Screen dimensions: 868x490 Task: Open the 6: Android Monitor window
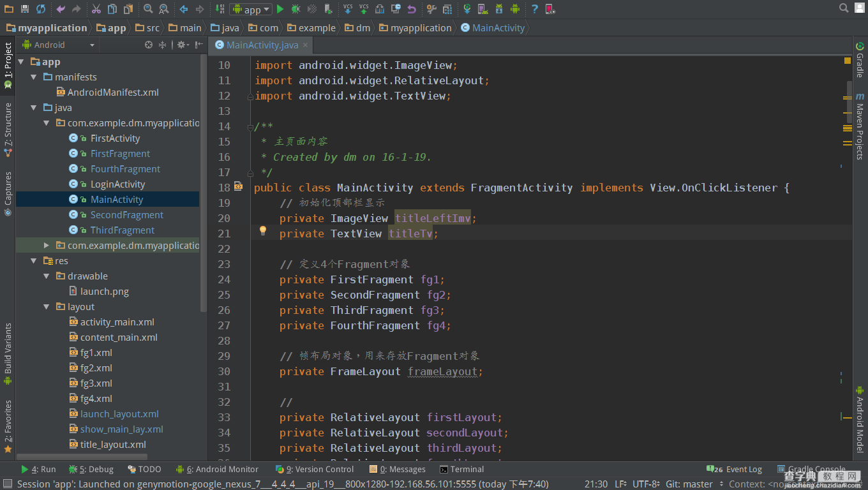218,469
